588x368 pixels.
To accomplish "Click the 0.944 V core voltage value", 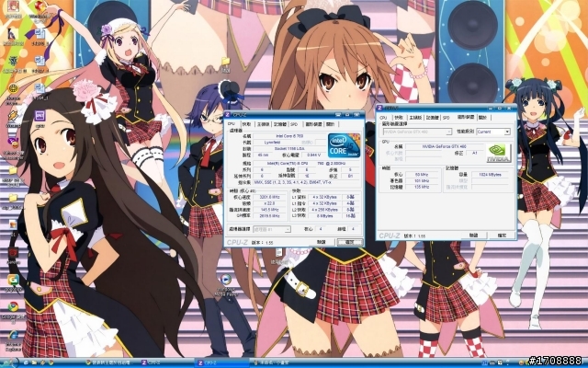I will pyautogui.click(x=313, y=155).
